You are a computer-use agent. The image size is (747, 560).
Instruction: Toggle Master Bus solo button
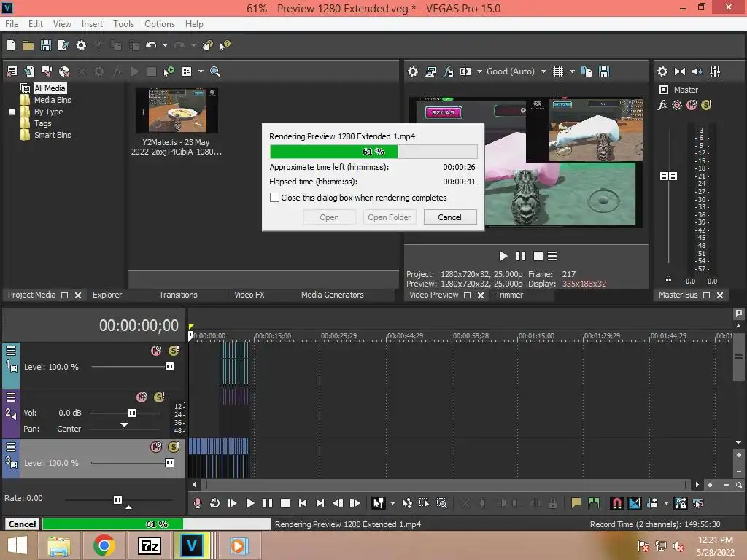point(706,105)
